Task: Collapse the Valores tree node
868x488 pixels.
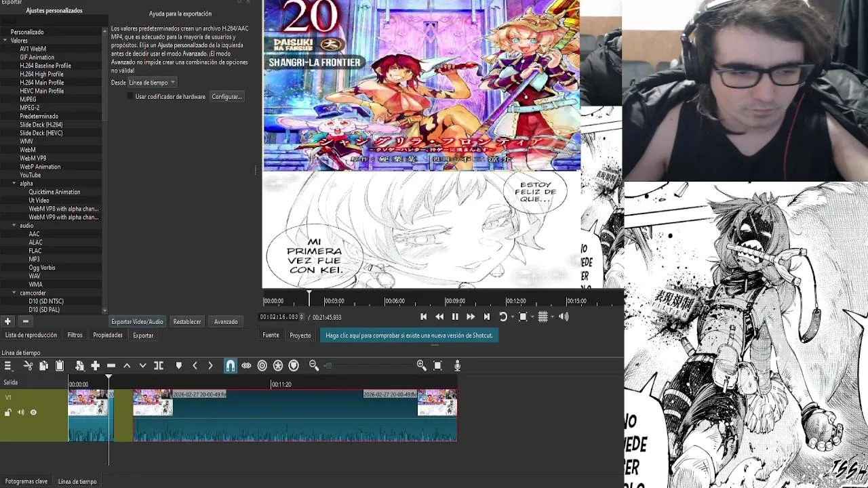Action: point(5,41)
